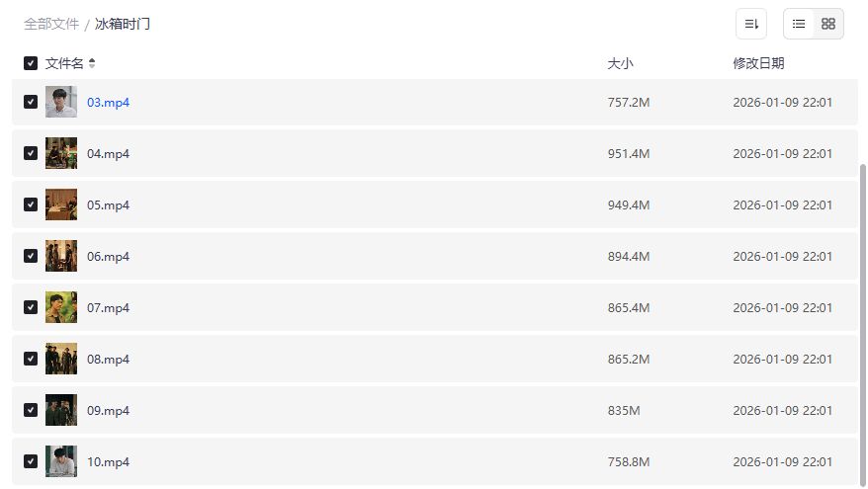Open the 03.mp4 file link
868x489 pixels.
pos(108,103)
